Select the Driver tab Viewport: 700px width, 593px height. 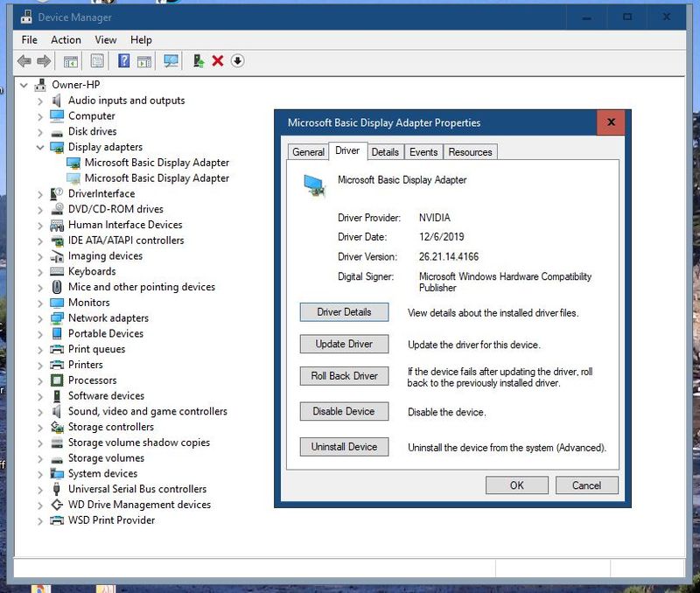[347, 150]
